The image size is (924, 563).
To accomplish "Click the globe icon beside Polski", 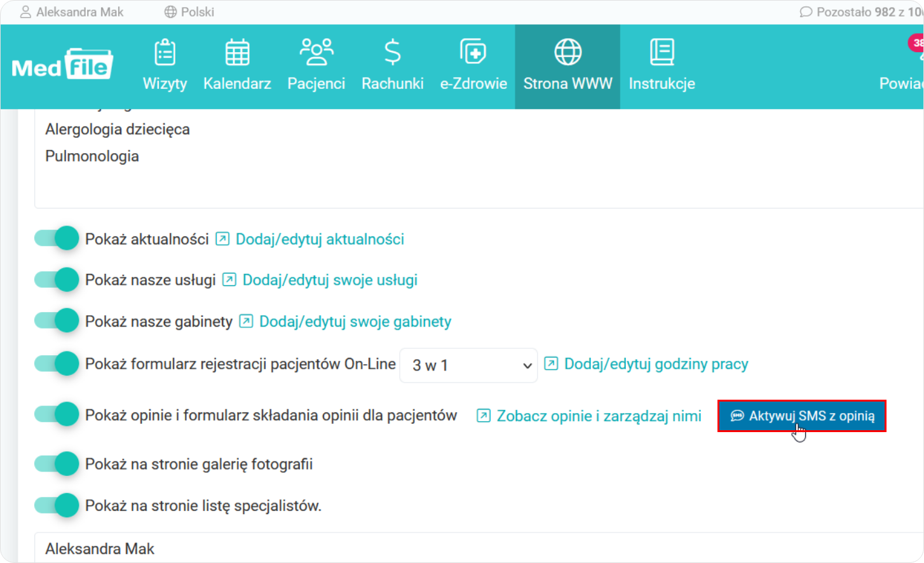I will [x=170, y=12].
